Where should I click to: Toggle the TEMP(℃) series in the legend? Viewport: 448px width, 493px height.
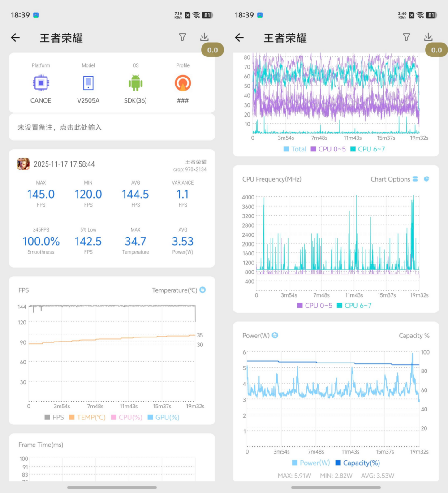(x=87, y=417)
